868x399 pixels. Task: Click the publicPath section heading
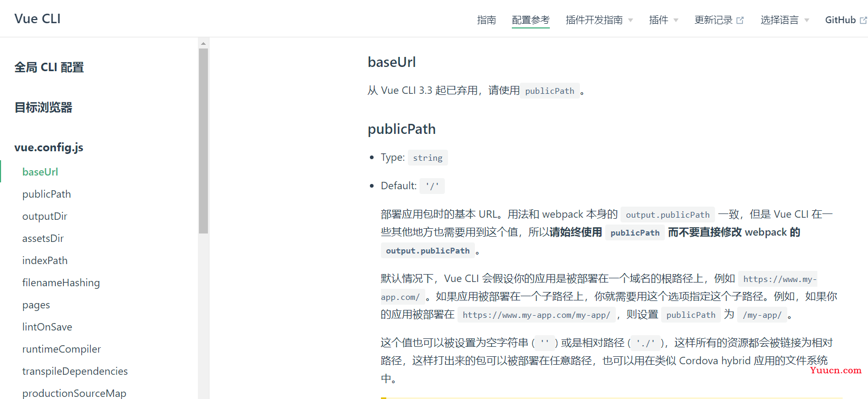click(x=402, y=129)
